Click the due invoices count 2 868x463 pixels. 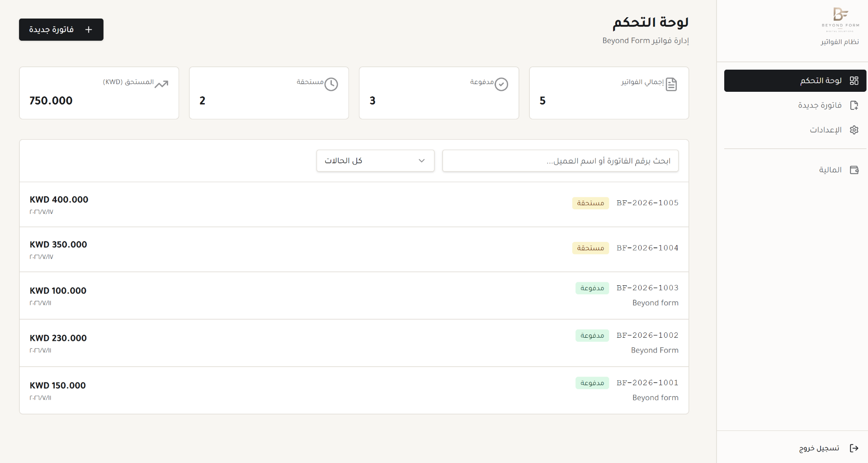[203, 101]
